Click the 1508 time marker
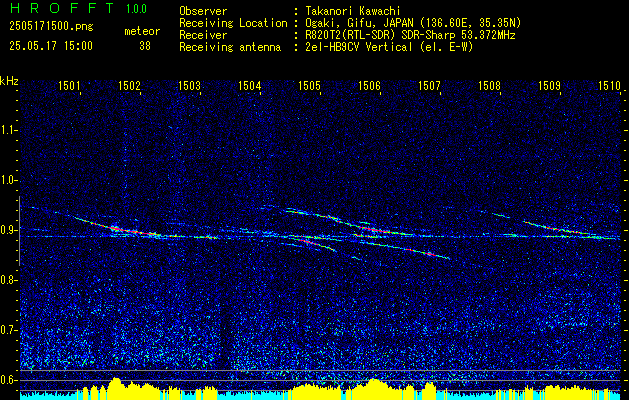 (x=490, y=85)
